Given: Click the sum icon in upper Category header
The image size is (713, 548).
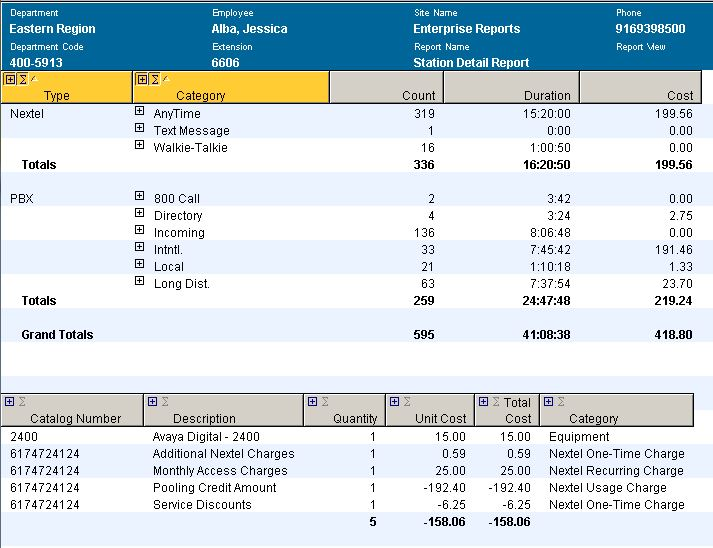Looking at the screenshot, I should coord(155,79).
